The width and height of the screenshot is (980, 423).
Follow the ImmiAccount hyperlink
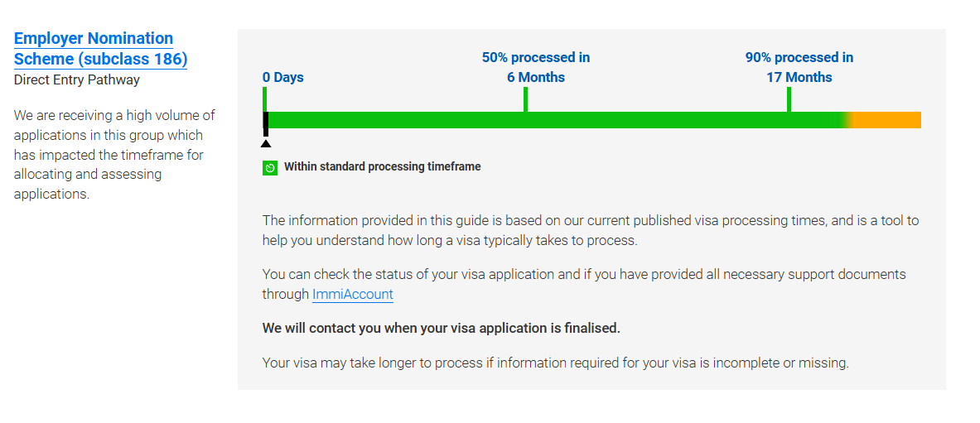[x=353, y=294]
